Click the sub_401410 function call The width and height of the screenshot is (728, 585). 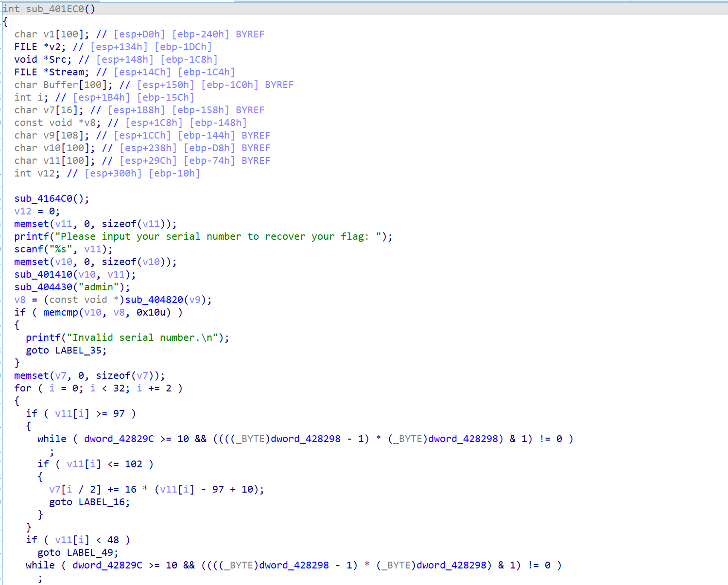tap(43, 274)
